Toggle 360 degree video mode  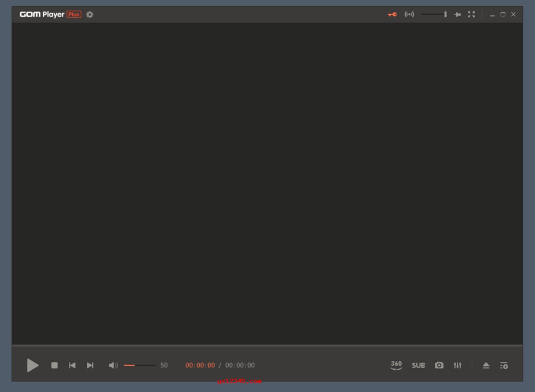[396, 365]
